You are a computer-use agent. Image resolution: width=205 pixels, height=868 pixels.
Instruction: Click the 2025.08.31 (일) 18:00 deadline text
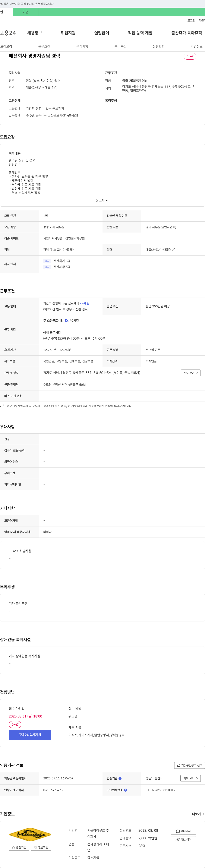(x=25, y=716)
